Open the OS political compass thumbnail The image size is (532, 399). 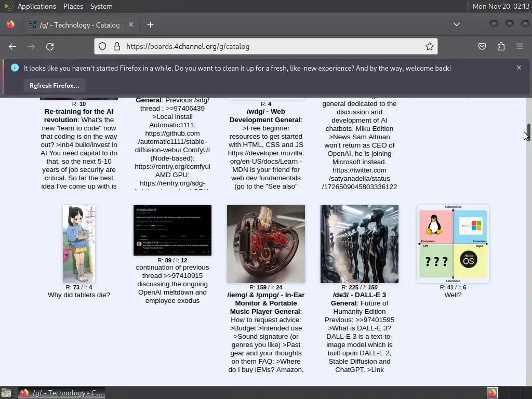click(453, 244)
